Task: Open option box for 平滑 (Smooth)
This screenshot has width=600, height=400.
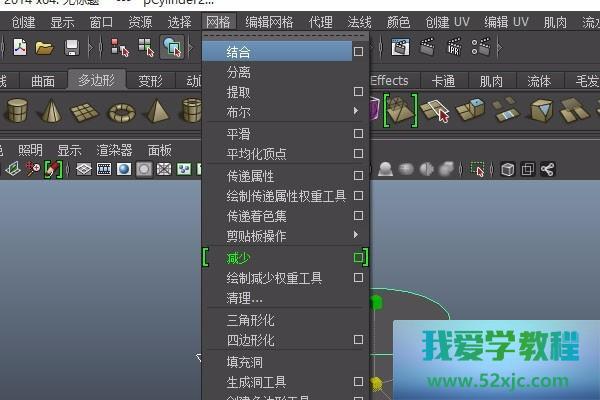Action: click(x=358, y=133)
